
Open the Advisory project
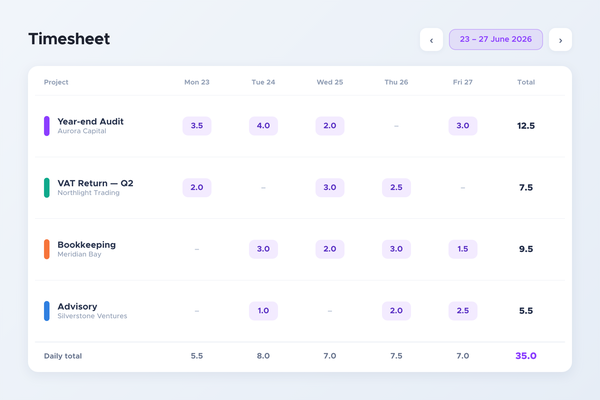77,307
